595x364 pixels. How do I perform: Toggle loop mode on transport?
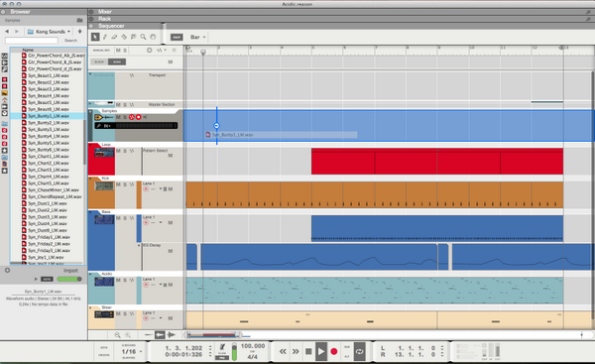point(359,352)
